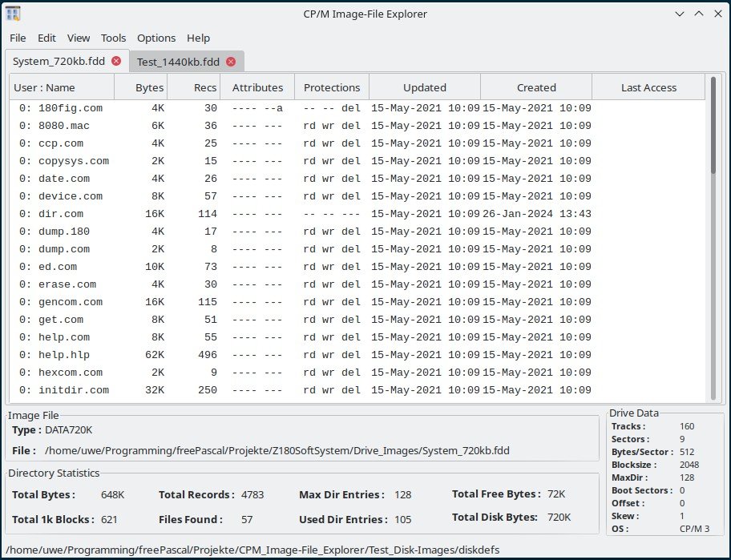Click the Protections column header
This screenshot has width=731, height=560.
click(x=332, y=87)
